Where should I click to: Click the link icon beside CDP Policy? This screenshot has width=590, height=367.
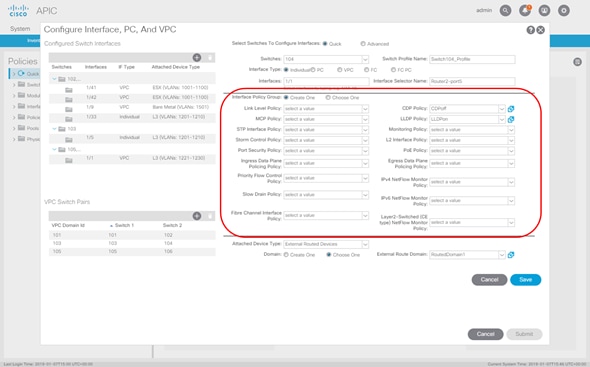[511, 109]
